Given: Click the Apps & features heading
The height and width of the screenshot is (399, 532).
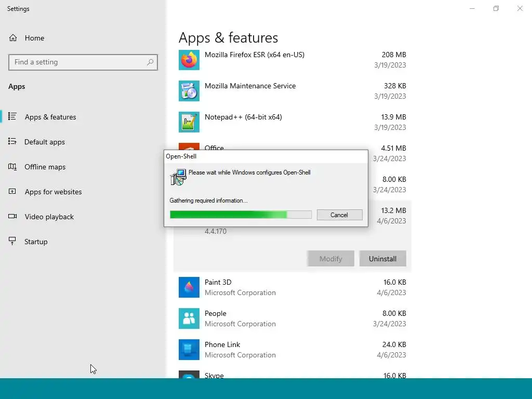Looking at the screenshot, I should (228, 37).
